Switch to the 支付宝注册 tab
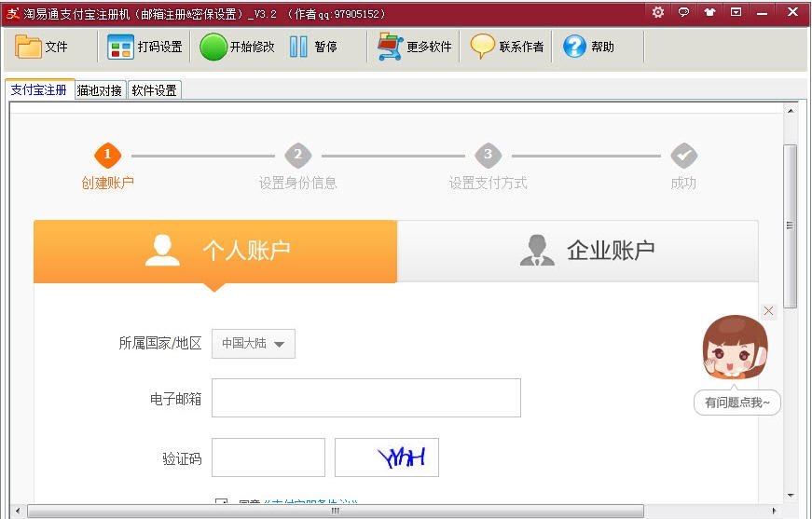Image resolution: width=812 pixels, height=519 pixels. [x=39, y=89]
